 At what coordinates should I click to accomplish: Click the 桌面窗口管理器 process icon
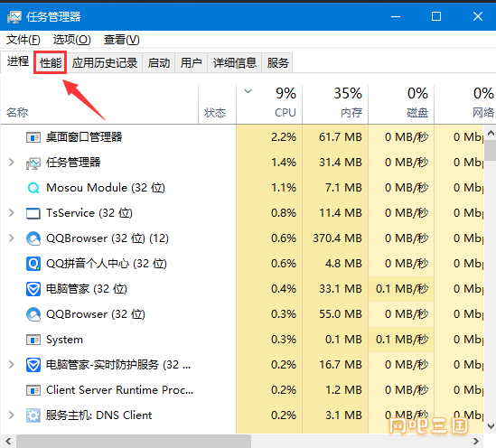[33, 137]
